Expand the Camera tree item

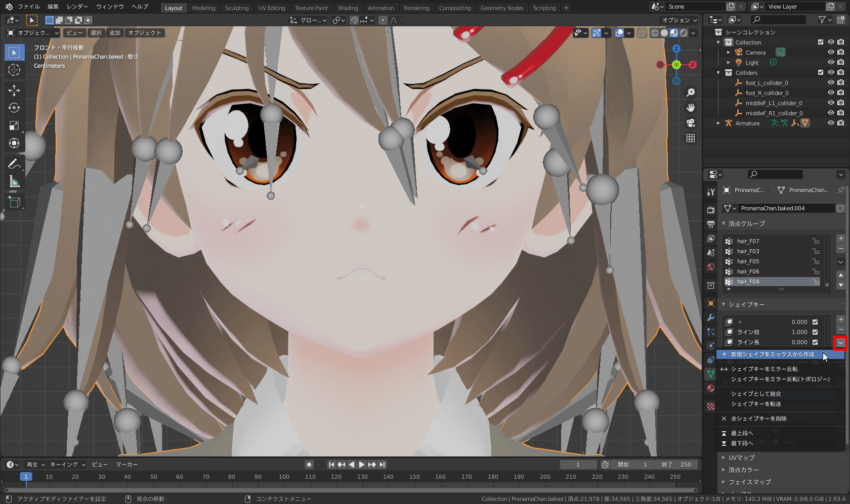[x=729, y=53]
